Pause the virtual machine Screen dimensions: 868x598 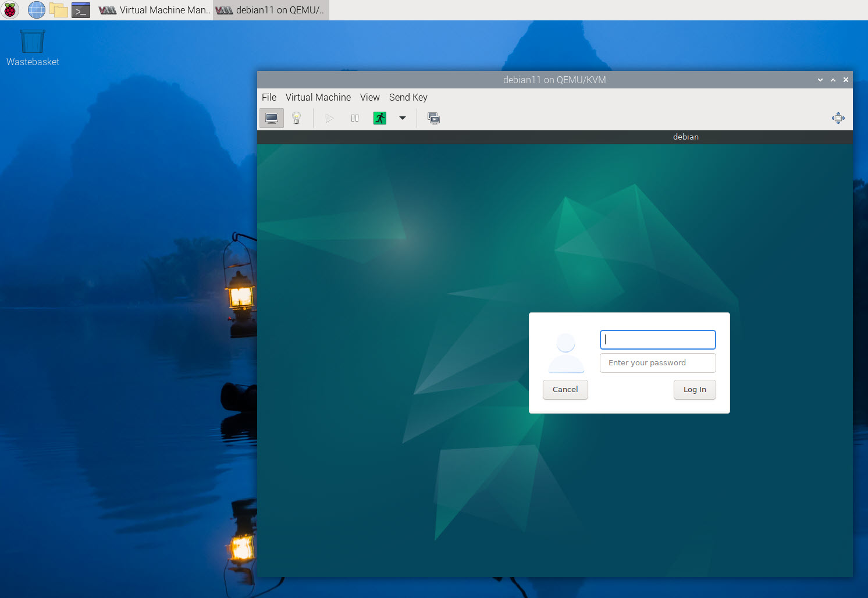click(355, 118)
